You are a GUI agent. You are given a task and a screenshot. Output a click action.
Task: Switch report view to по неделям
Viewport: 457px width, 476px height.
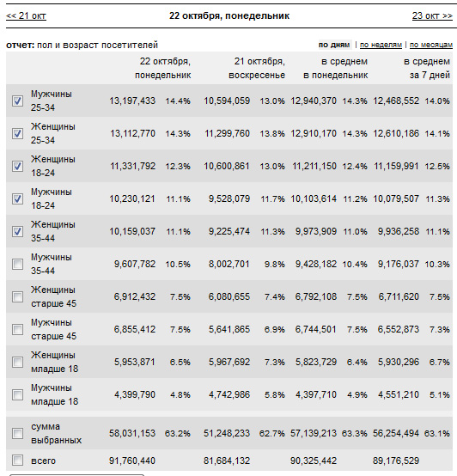(381, 45)
